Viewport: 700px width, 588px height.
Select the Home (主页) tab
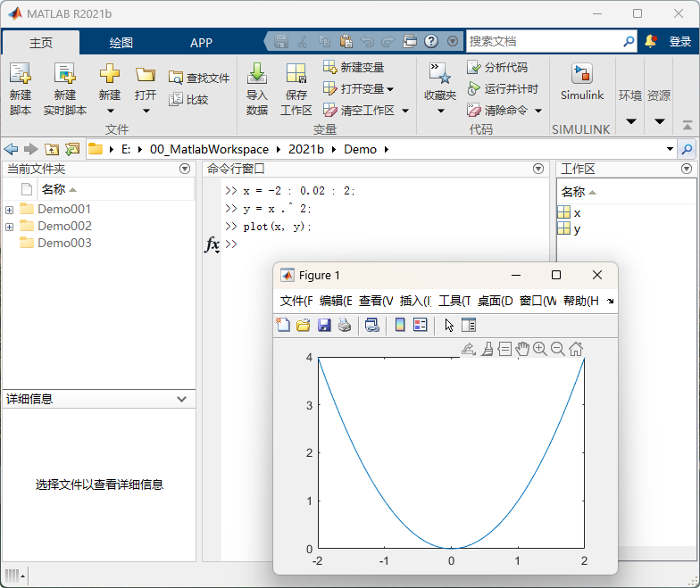[41, 43]
